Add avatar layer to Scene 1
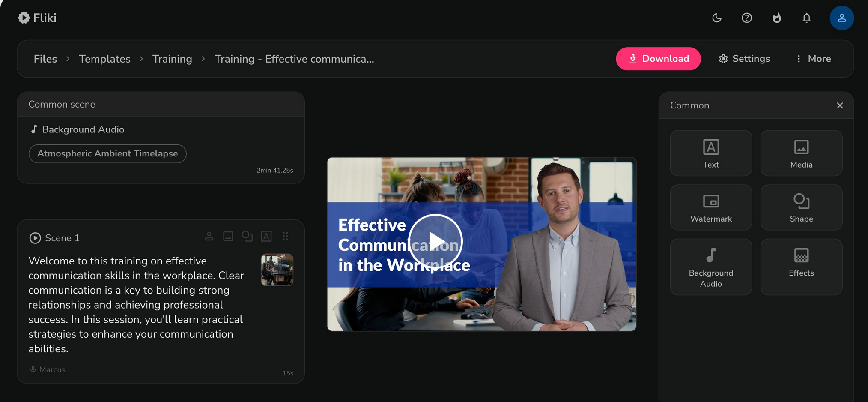Screen dimensions: 868x402 pos(209,236)
